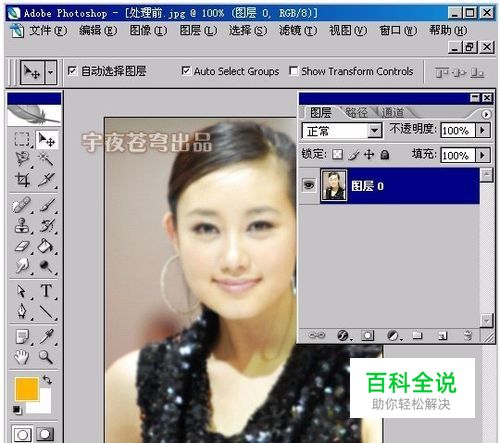Hide 图层 0 with eye icon
The height and width of the screenshot is (443, 500).
[309, 185]
